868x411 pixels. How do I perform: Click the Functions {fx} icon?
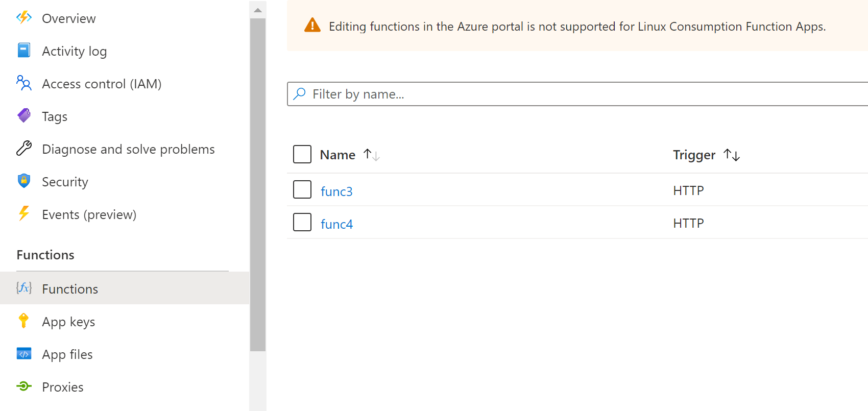23,288
